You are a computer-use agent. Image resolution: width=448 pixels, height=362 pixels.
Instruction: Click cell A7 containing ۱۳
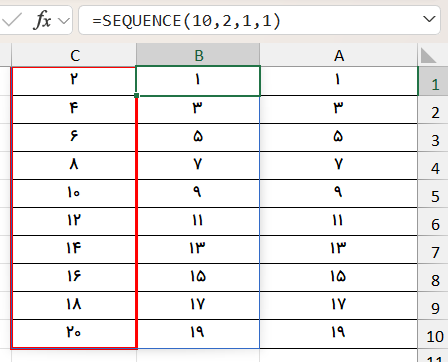coord(339,250)
